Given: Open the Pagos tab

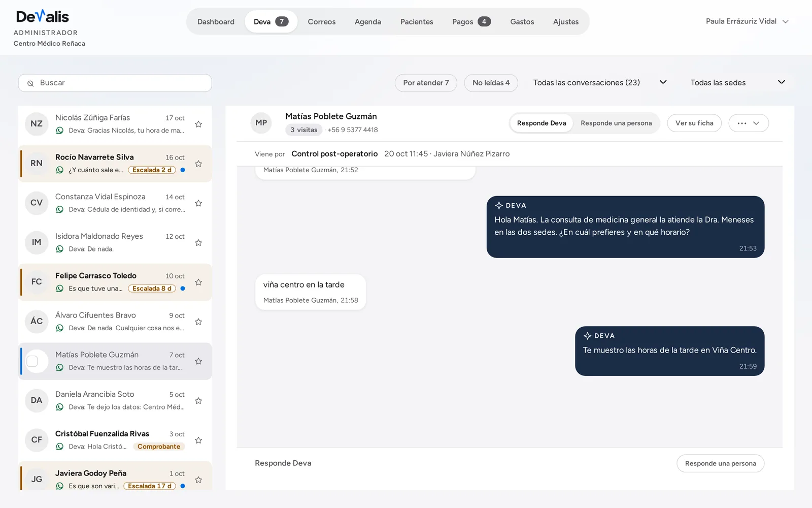Looking at the screenshot, I should 471,22.
